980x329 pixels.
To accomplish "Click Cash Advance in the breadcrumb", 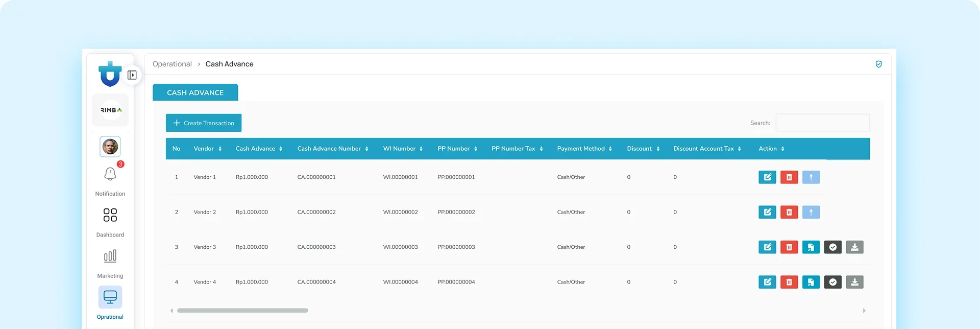I will coord(229,64).
